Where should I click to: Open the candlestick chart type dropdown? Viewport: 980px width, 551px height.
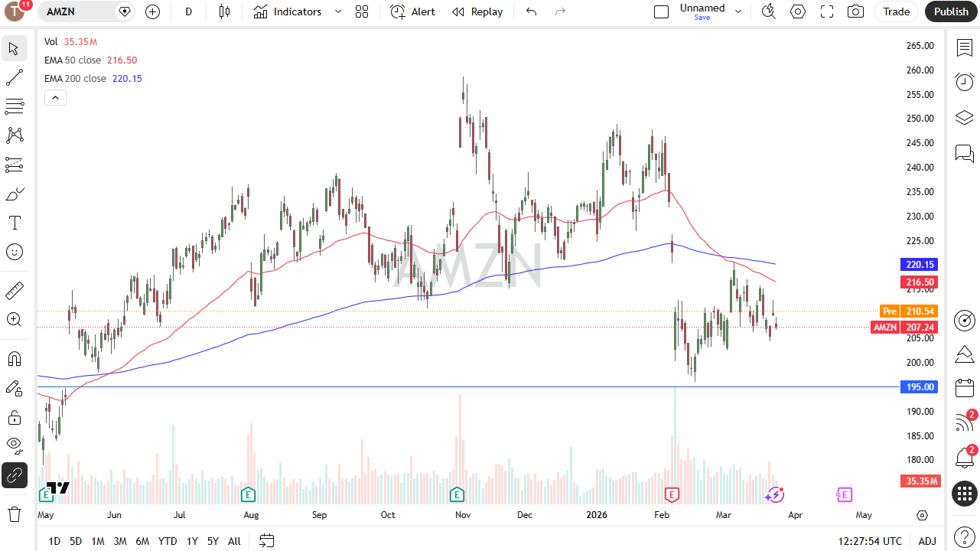224,11
